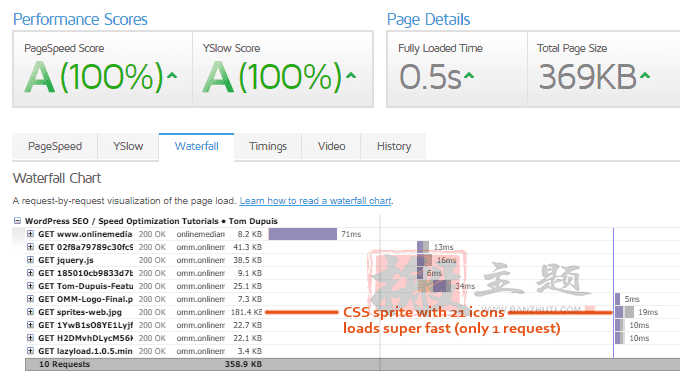The height and width of the screenshot is (392, 680).
Task: Open the PageSpeed tab
Action: [x=55, y=147]
